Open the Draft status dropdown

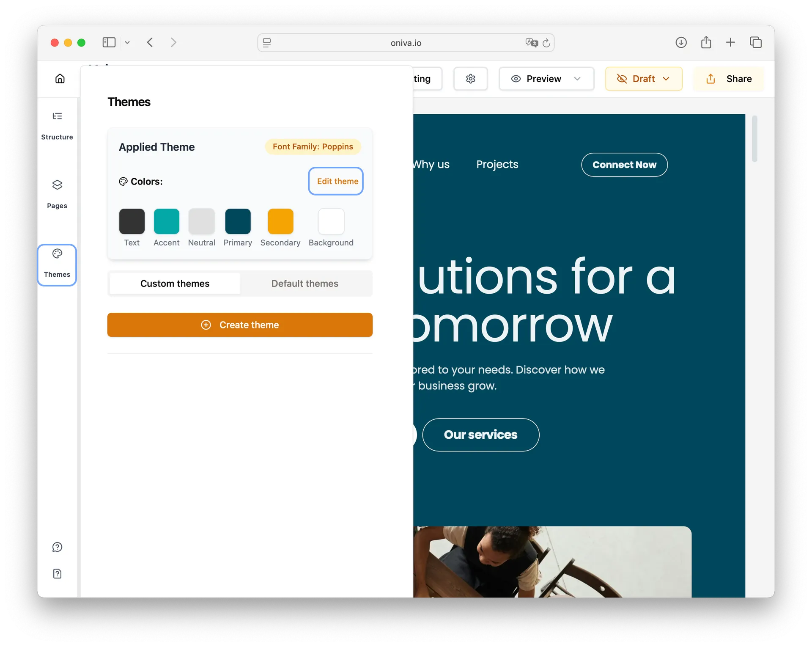point(643,78)
